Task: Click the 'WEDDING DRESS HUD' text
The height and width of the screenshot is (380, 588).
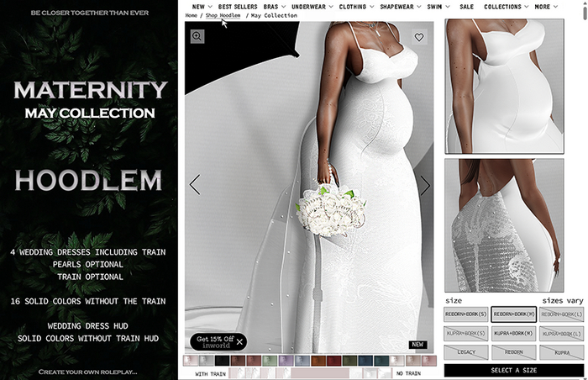Action: coord(87,326)
